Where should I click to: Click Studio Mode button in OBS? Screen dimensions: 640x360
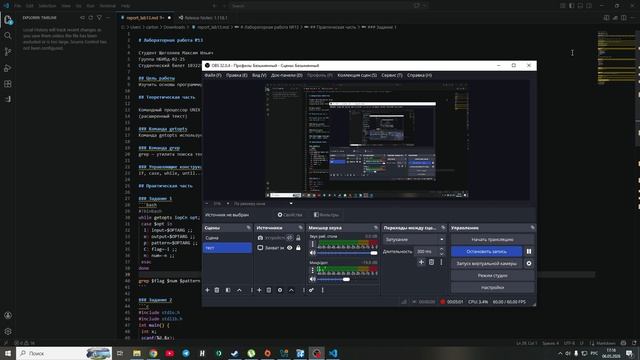(x=492, y=276)
